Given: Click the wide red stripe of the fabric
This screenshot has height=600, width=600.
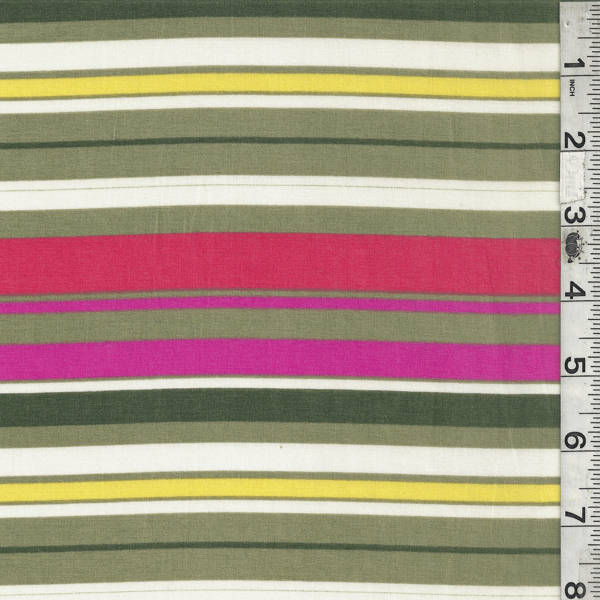Looking at the screenshot, I should tap(280, 264).
